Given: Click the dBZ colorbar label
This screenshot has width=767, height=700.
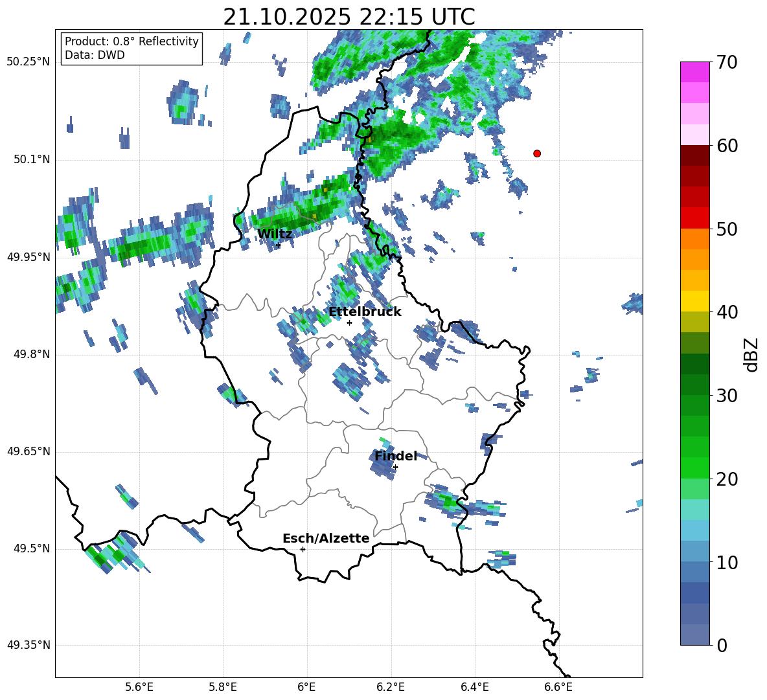Looking at the screenshot, I should tap(751, 354).
